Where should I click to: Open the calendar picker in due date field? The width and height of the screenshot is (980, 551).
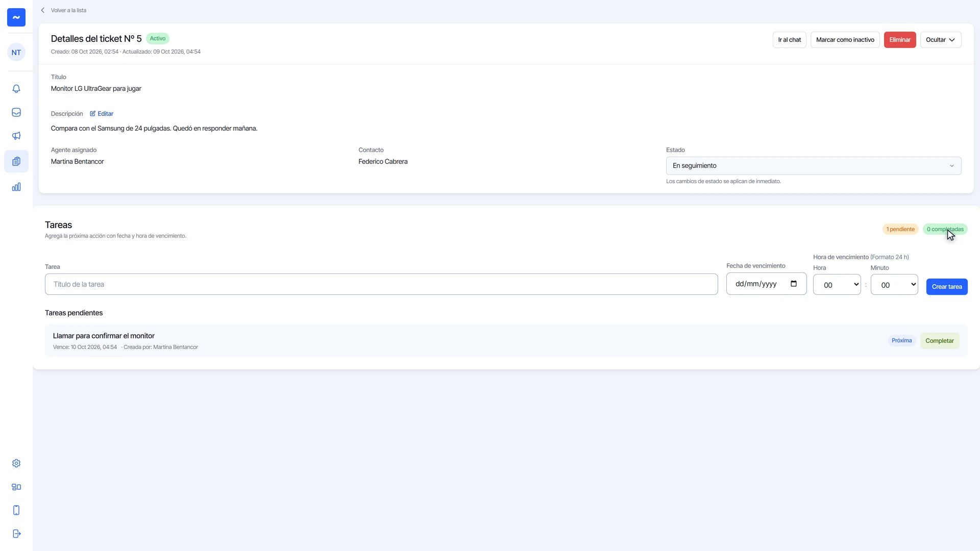click(794, 284)
